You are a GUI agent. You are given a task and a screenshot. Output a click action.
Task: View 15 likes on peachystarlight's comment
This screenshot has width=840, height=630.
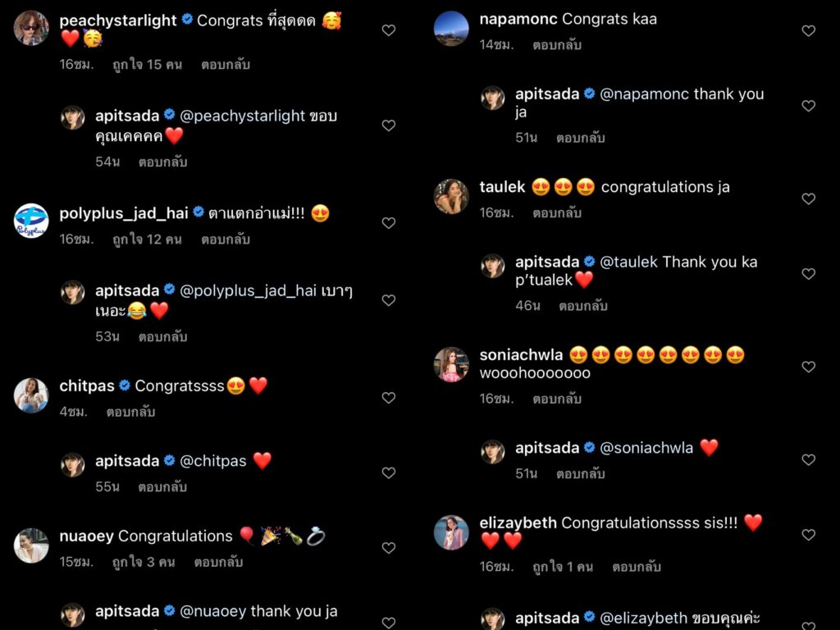click(x=148, y=65)
